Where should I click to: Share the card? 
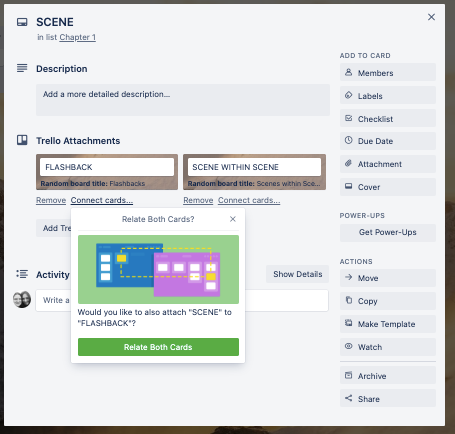tap(388, 398)
